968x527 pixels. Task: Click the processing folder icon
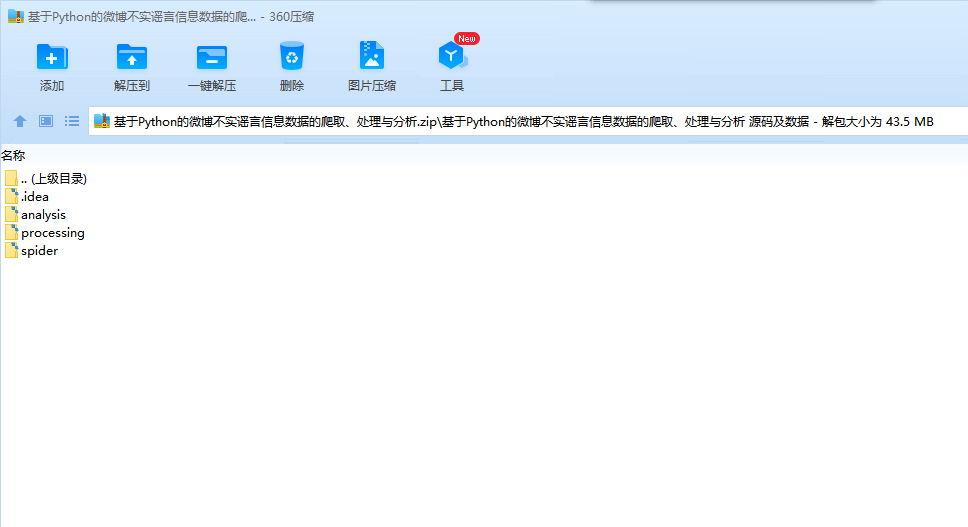11,233
